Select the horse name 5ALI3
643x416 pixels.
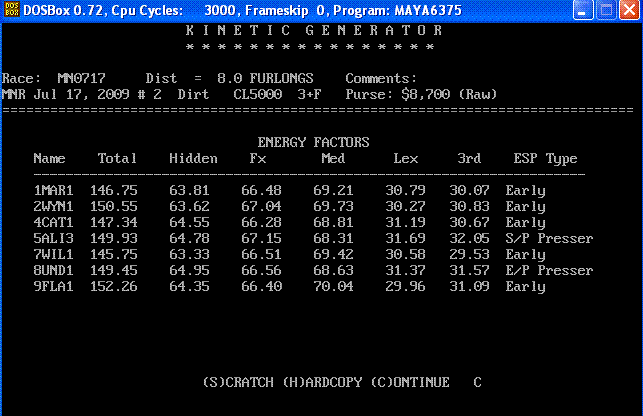click(53, 238)
